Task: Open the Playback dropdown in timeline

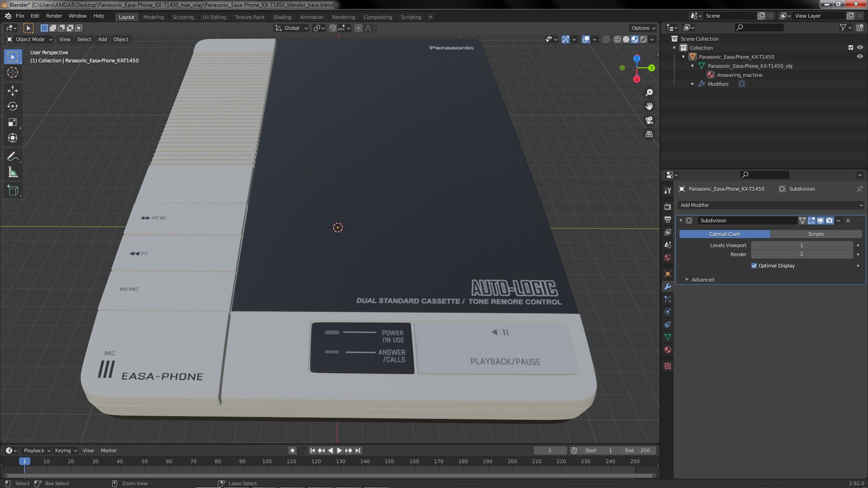Action: point(37,450)
